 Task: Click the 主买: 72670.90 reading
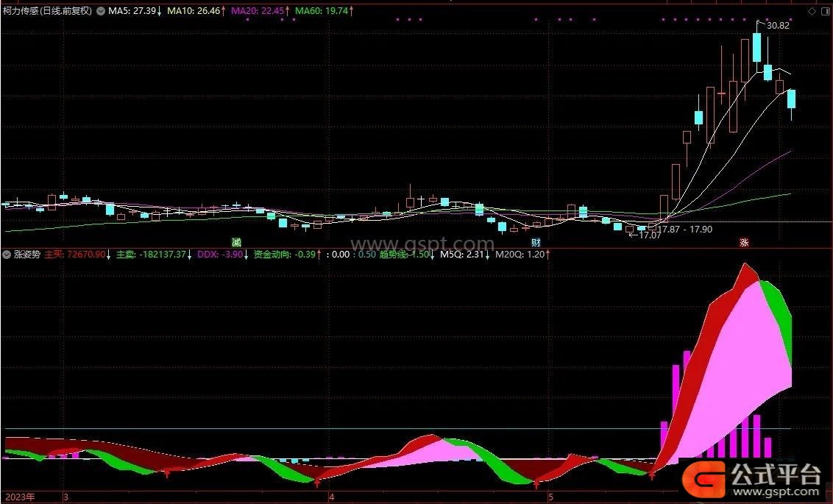(x=77, y=255)
